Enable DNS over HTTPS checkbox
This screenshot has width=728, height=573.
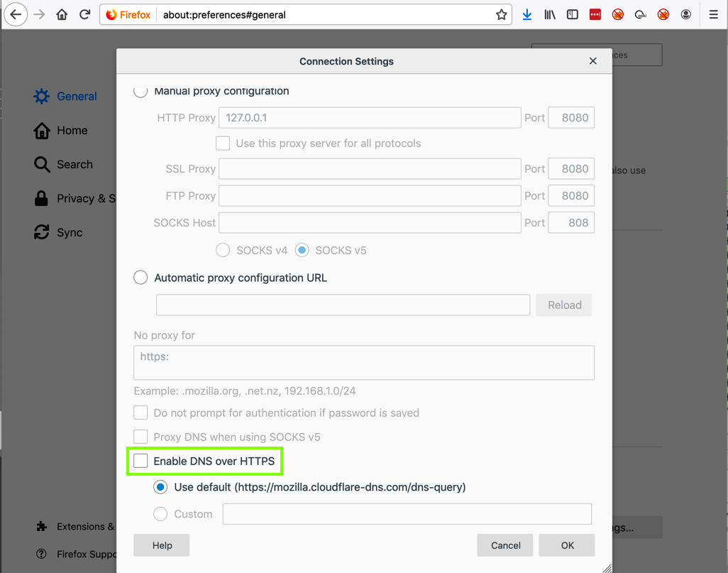click(x=141, y=461)
